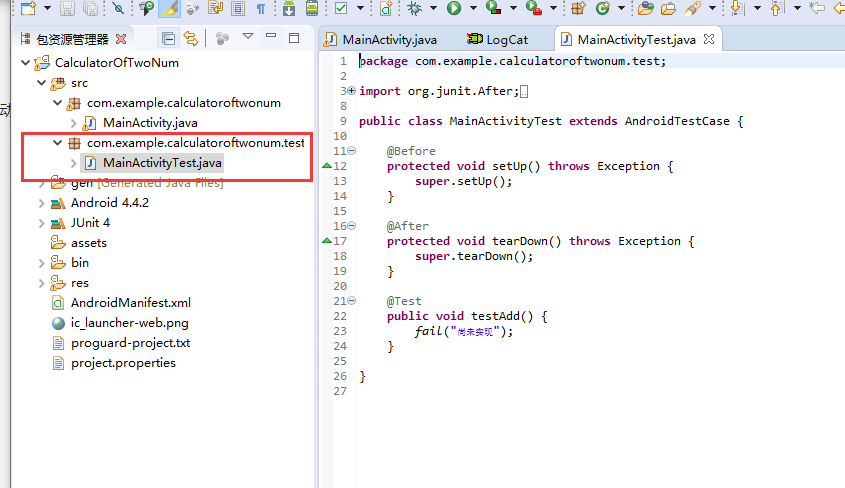Click the green Run button
The height and width of the screenshot is (488, 845).
tap(454, 8)
